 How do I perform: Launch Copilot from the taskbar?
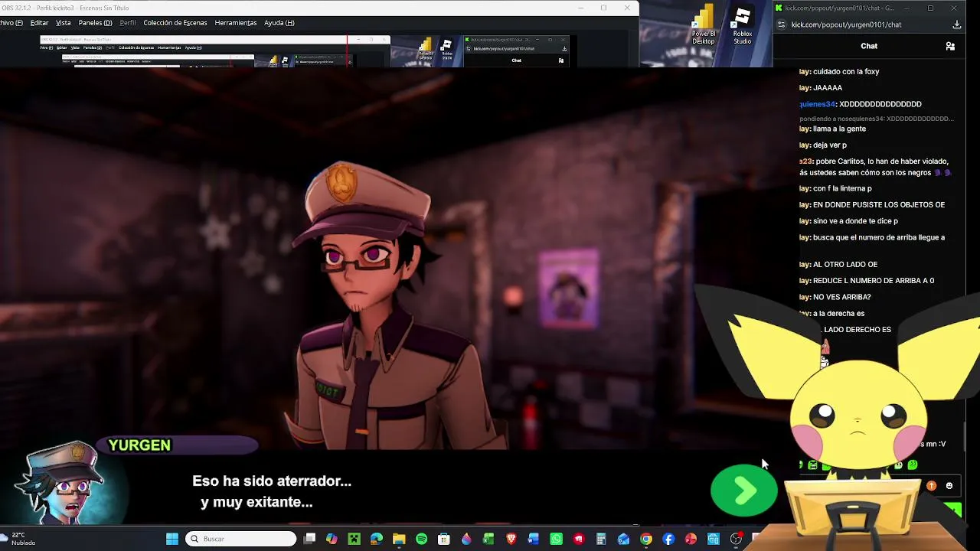coord(332,539)
